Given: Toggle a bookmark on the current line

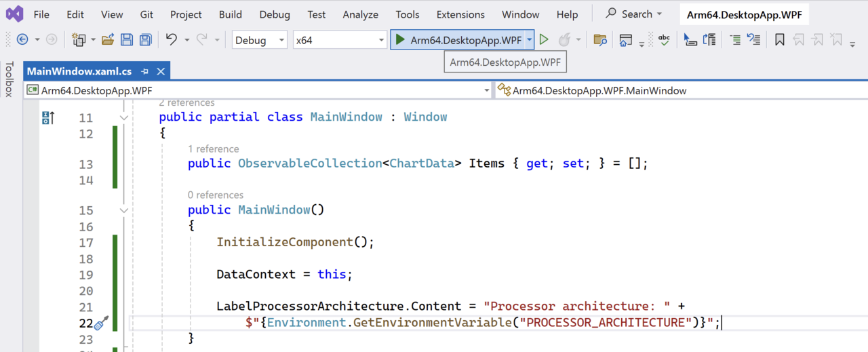Looking at the screenshot, I should tap(779, 40).
